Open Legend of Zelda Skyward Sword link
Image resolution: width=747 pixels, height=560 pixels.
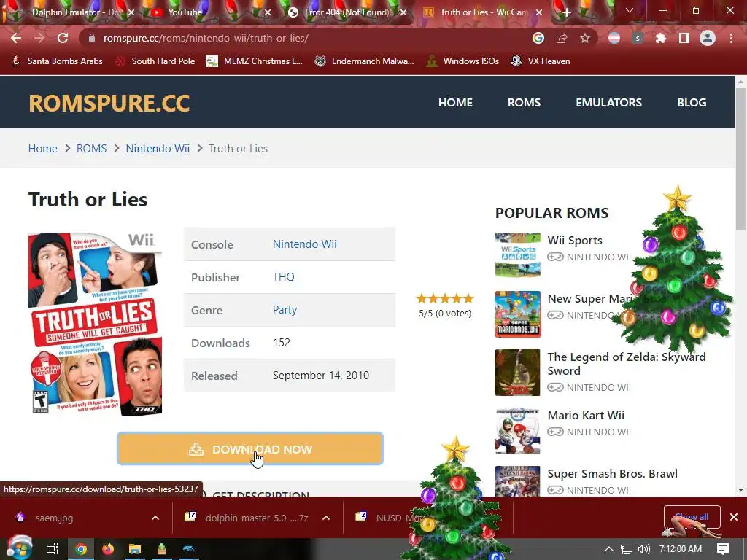pyautogui.click(x=627, y=364)
